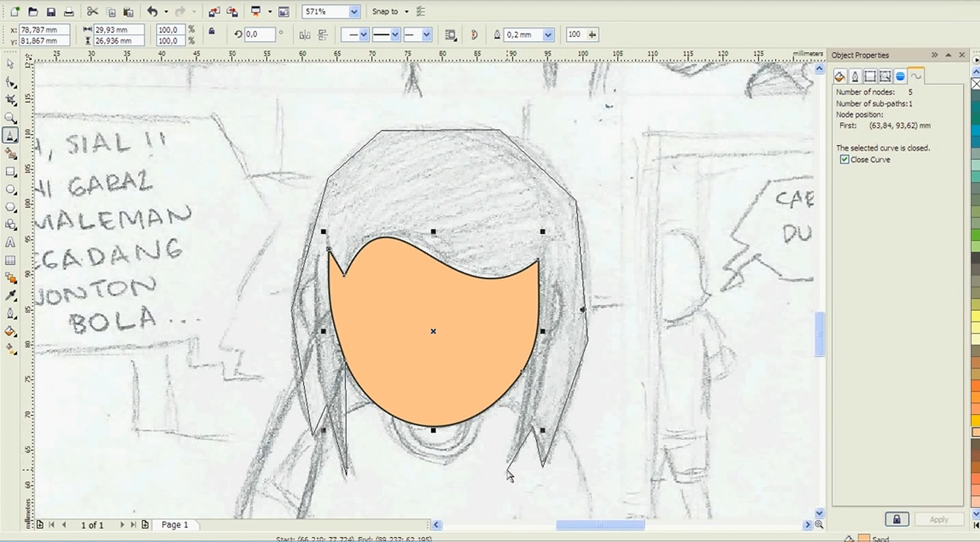
Task: Open the Welcome screen icon
Action: 283,12
